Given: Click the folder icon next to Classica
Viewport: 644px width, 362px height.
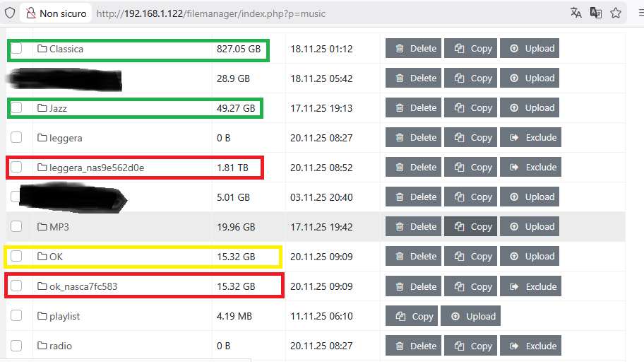Looking at the screenshot, I should pyautogui.click(x=42, y=49).
